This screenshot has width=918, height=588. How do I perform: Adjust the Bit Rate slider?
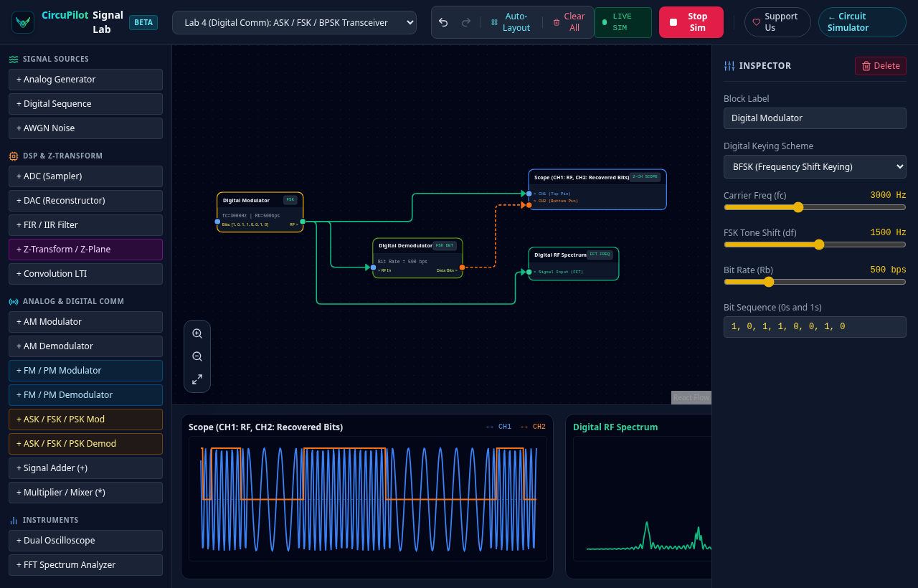815,282
